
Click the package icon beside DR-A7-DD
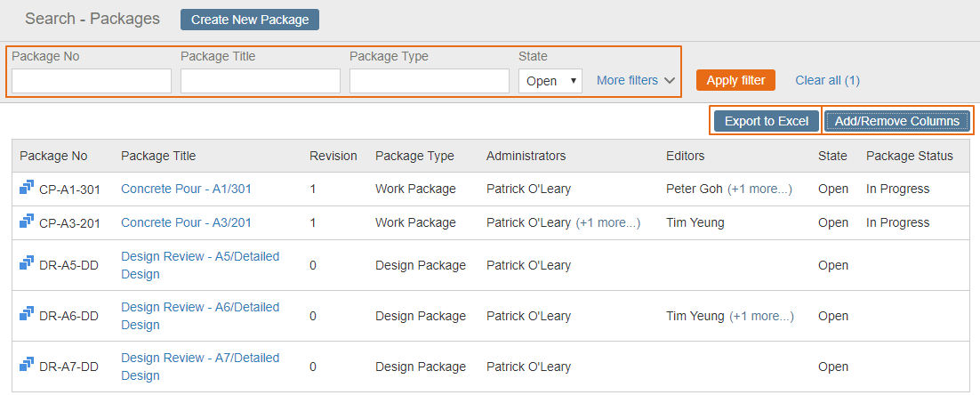pyautogui.click(x=27, y=365)
